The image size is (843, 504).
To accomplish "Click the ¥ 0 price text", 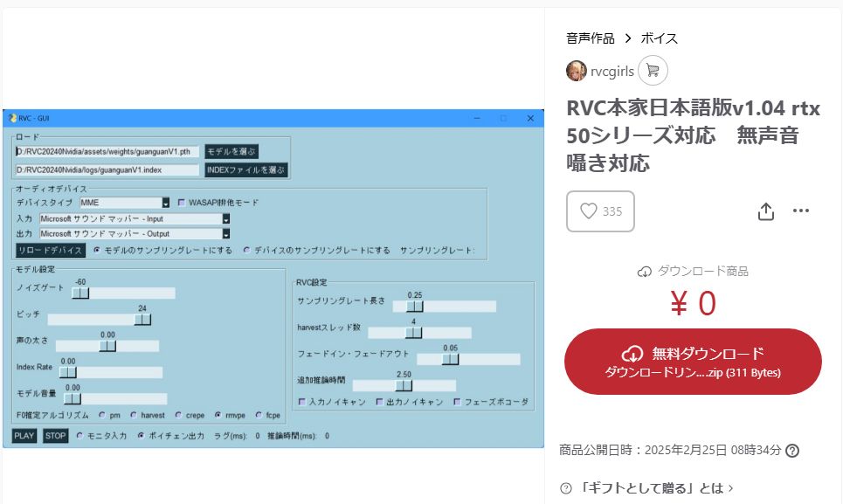I will coord(693,303).
